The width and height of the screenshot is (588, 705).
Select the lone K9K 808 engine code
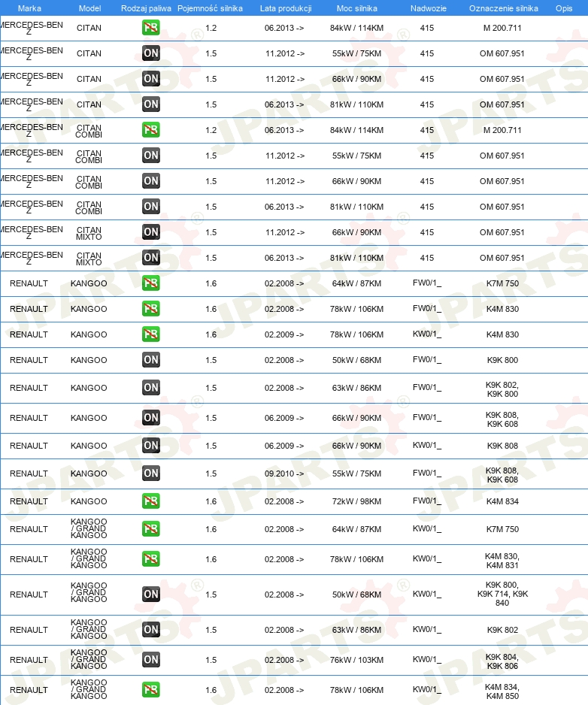coord(502,446)
